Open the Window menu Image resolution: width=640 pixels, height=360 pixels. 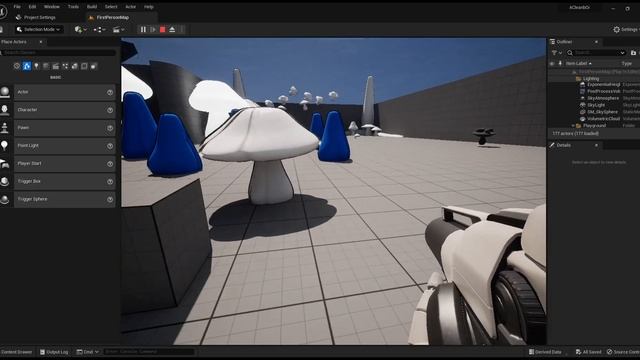52,7
